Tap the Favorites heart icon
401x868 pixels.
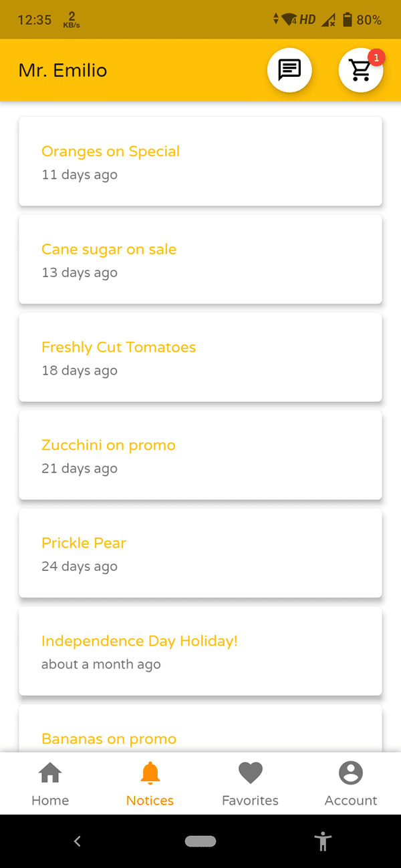[x=251, y=773]
